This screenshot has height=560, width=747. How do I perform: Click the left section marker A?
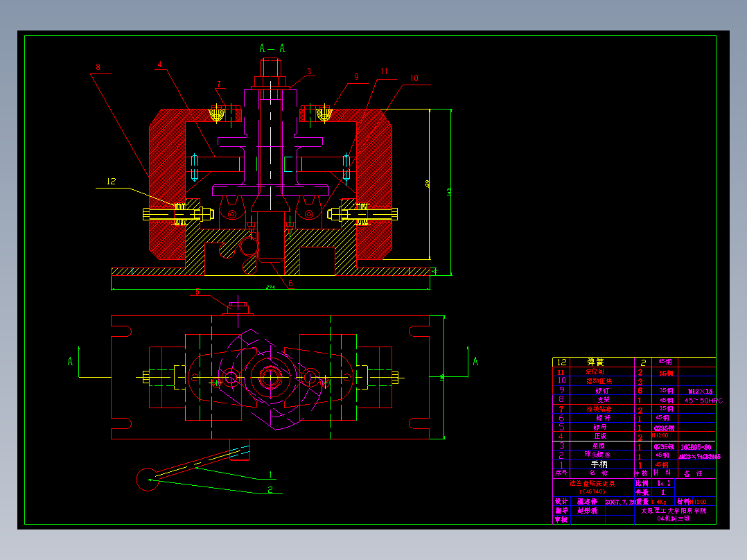pos(70,362)
